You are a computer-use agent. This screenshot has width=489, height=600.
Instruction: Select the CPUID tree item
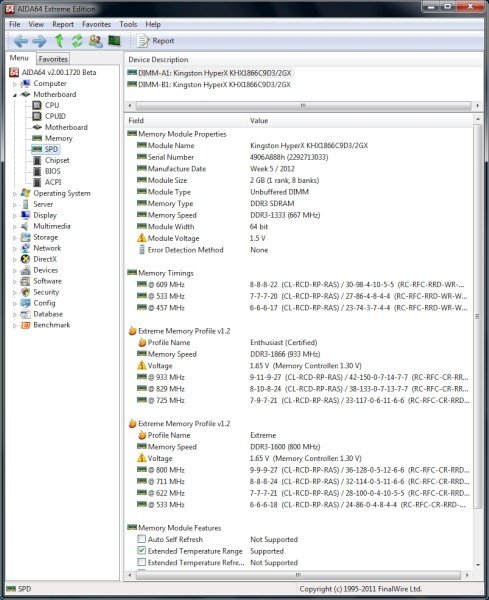point(55,116)
